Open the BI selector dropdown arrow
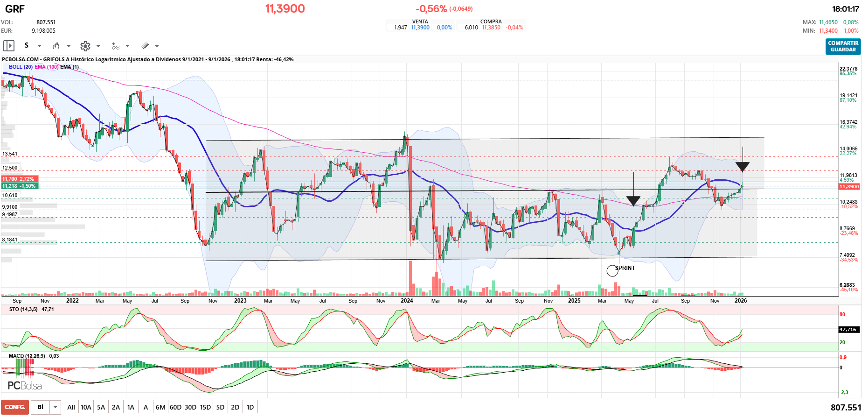The height and width of the screenshot is (417, 868). (55, 407)
